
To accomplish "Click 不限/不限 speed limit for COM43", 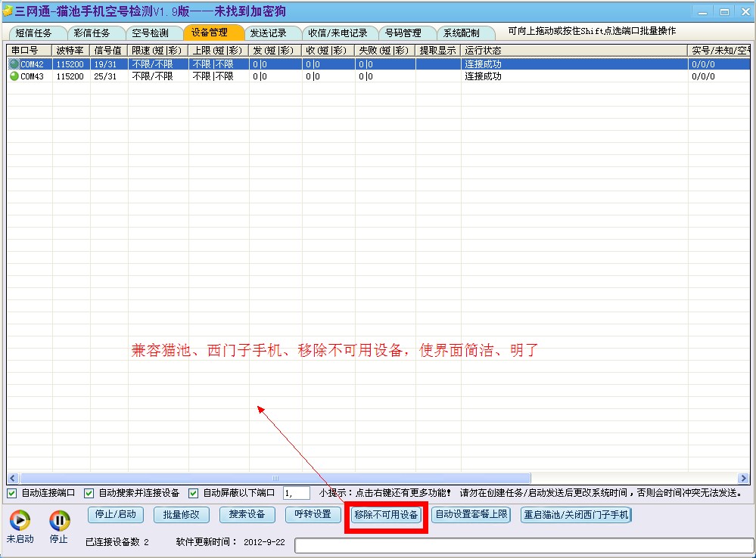I will click(x=152, y=76).
